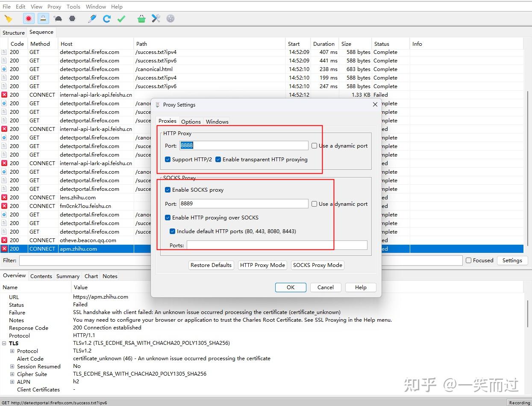The image size is (532, 406).
Task: Repeat request using the blue refresh icon
Action: (x=107, y=19)
